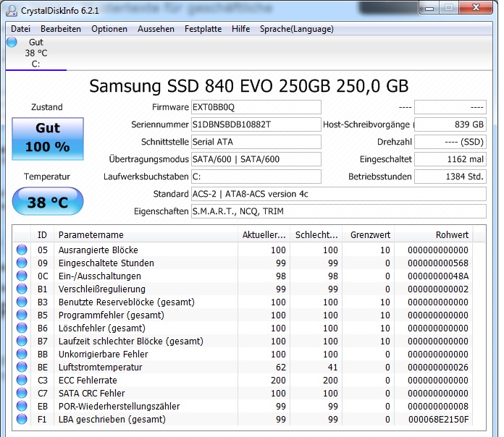Click raw value 000000000568
Image resolution: width=504 pixels, height=437 pixels.
coord(438,263)
